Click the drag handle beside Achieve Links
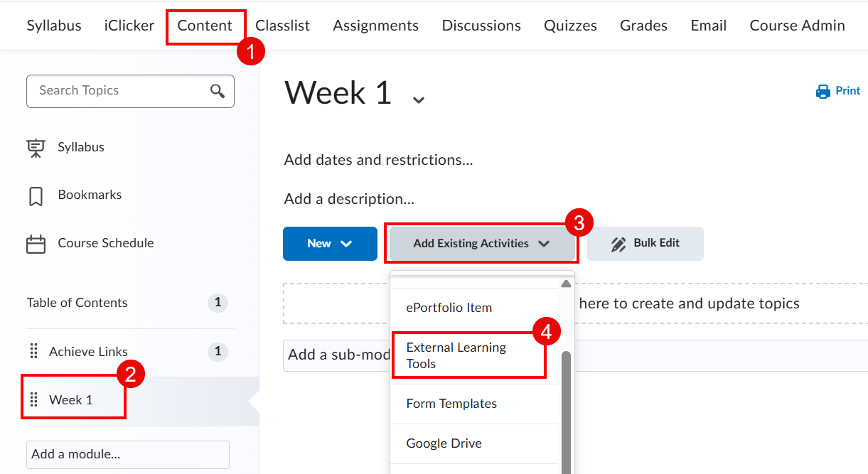 [34, 351]
